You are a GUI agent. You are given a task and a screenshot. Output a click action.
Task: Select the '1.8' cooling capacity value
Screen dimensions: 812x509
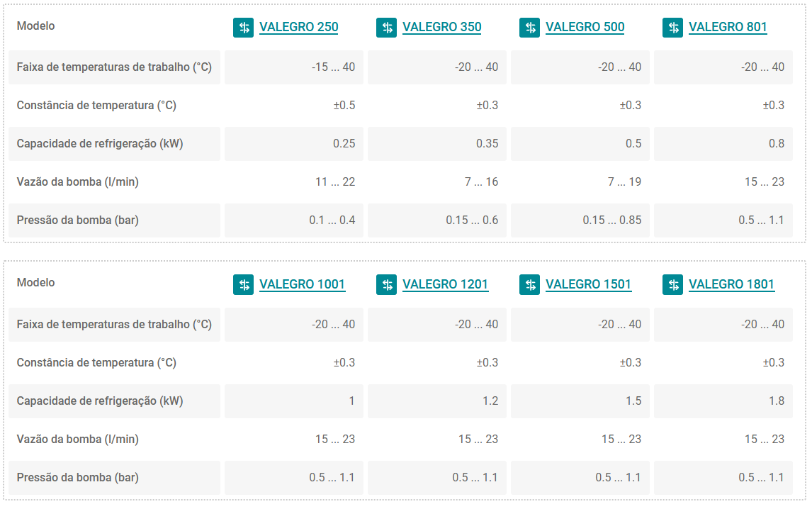pos(777,401)
